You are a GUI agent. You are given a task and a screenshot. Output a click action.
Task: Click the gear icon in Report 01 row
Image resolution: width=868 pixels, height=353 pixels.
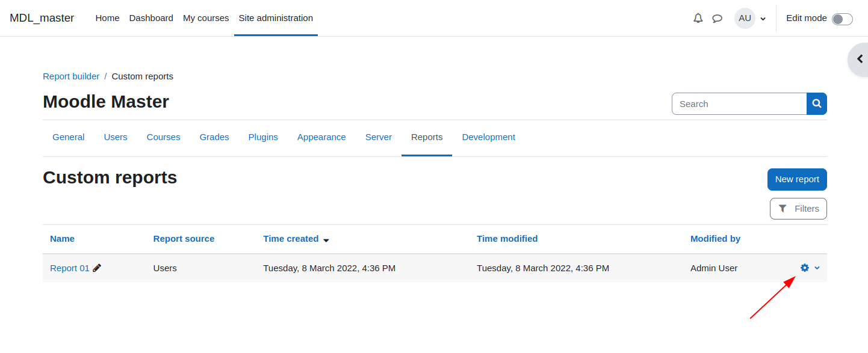point(805,268)
